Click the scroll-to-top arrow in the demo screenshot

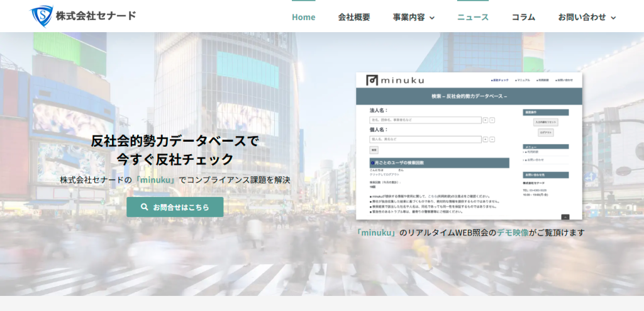pos(565,217)
